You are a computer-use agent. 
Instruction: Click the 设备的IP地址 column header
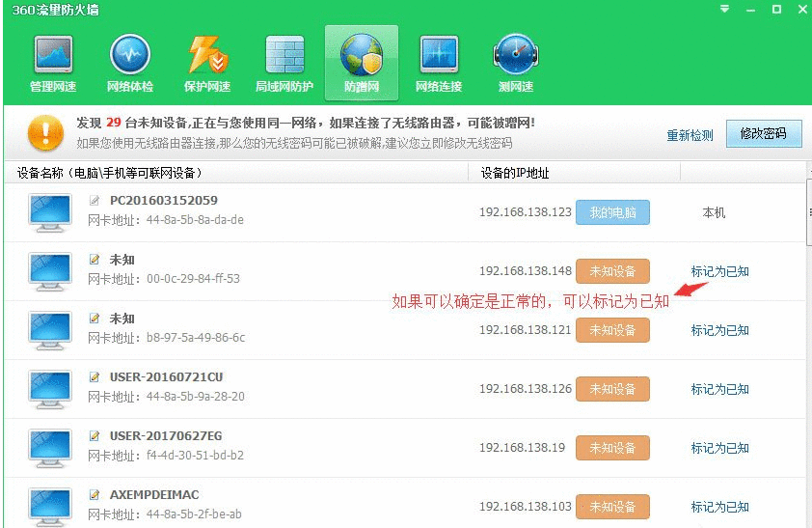point(575,173)
